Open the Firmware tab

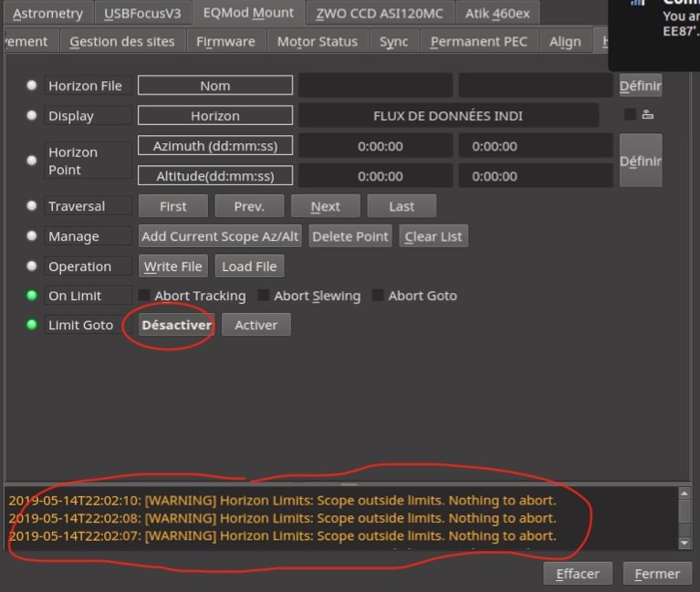226,41
